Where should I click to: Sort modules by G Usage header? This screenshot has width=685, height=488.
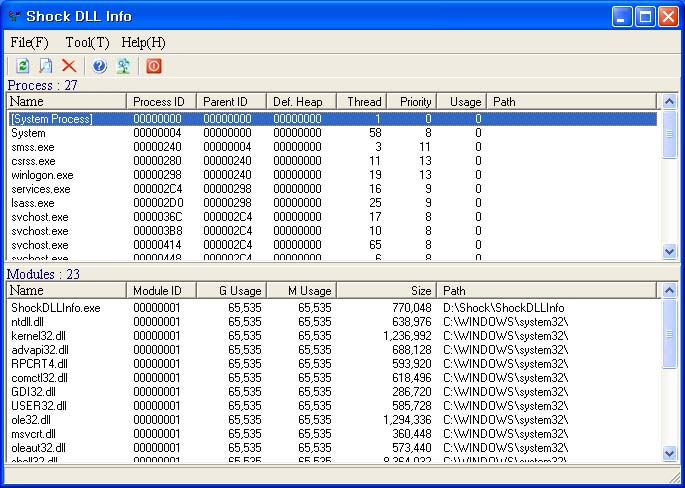[231, 291]
